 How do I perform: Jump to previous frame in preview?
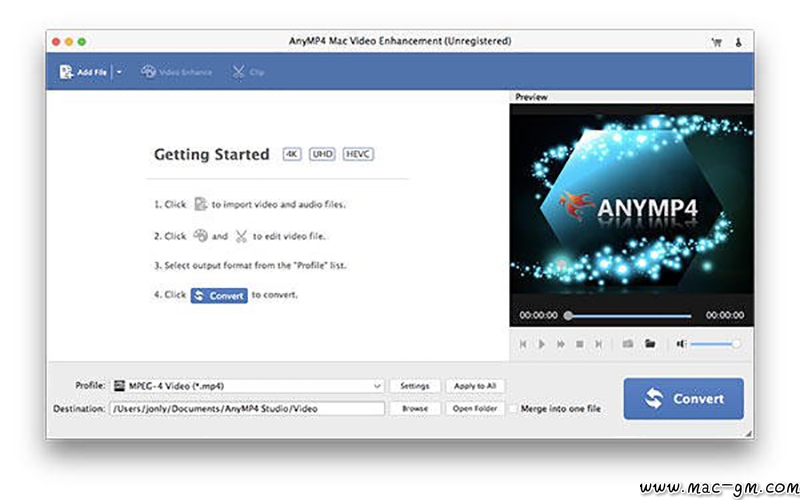523,344
